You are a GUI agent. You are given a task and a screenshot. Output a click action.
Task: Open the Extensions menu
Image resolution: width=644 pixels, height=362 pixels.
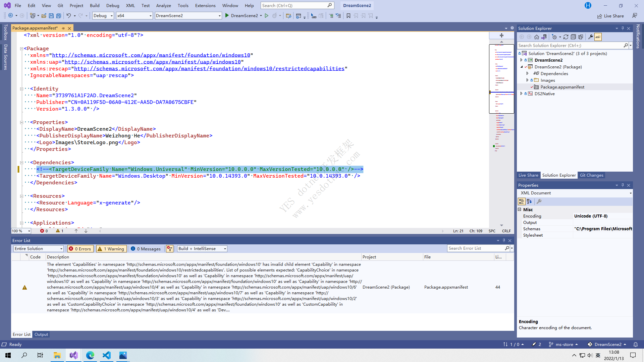pos(205,5)
